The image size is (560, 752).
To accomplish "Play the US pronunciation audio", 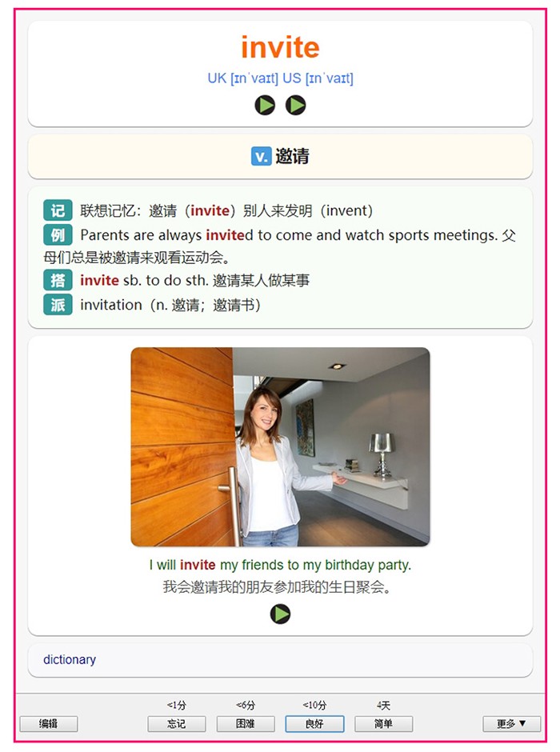I will (295, 105).
